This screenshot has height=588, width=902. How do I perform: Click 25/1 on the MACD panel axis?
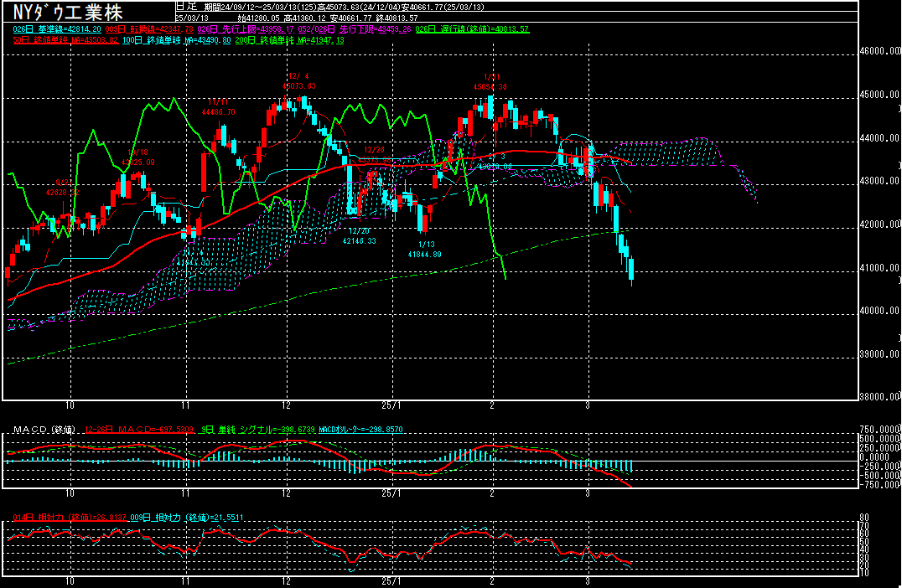click(x=391, y=493)
